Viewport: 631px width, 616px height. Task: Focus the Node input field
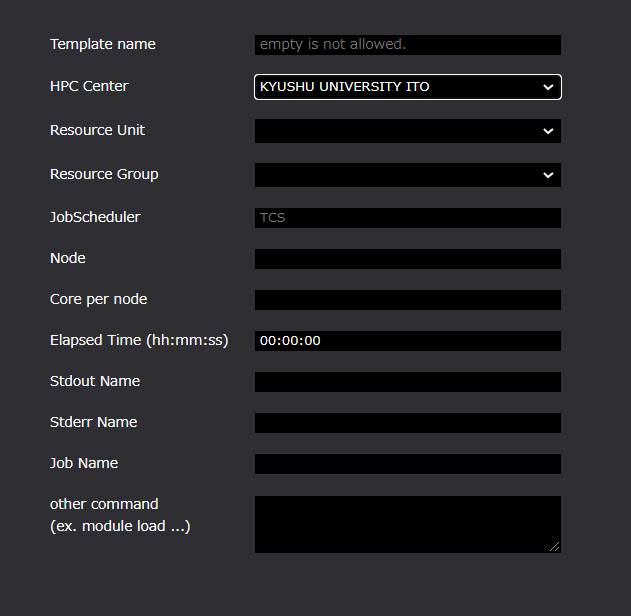click(x=407, y=259)
